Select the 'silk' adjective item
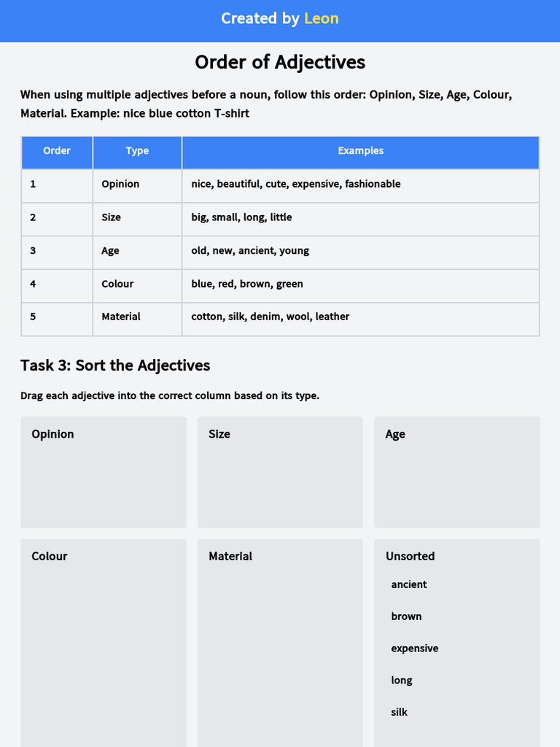Image resolution: width=560 pixels, height=747 pixels. 399,712
